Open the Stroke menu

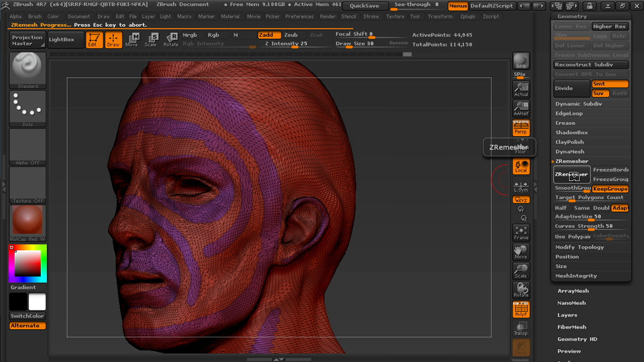(371, 16)
